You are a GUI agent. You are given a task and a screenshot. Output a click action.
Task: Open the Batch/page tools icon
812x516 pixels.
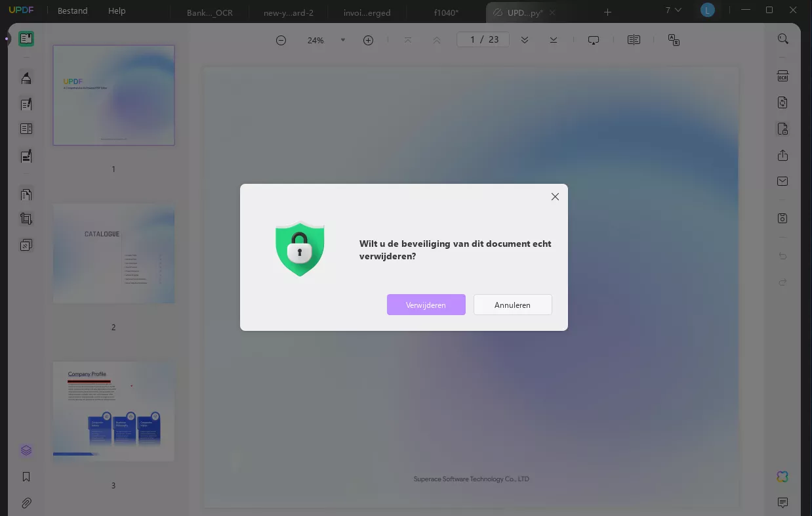[26, 245]
